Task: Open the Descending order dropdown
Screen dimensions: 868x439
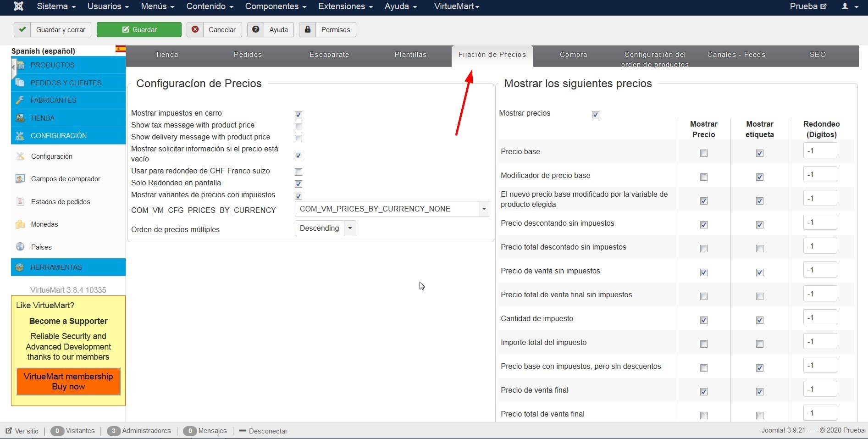Action: coord(325,228)
